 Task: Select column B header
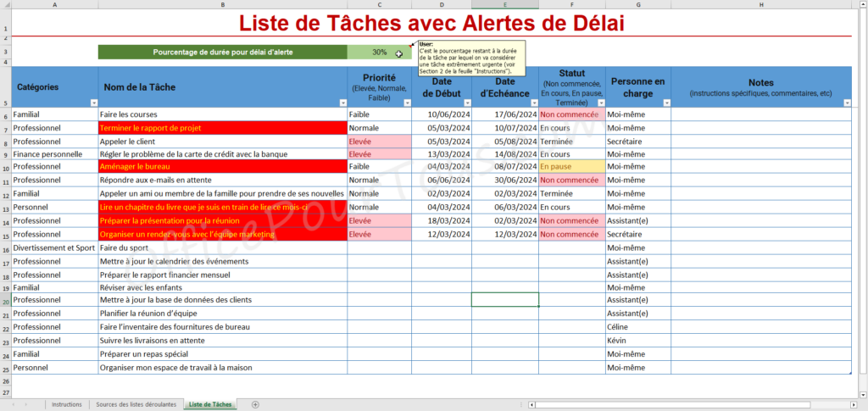223,4
